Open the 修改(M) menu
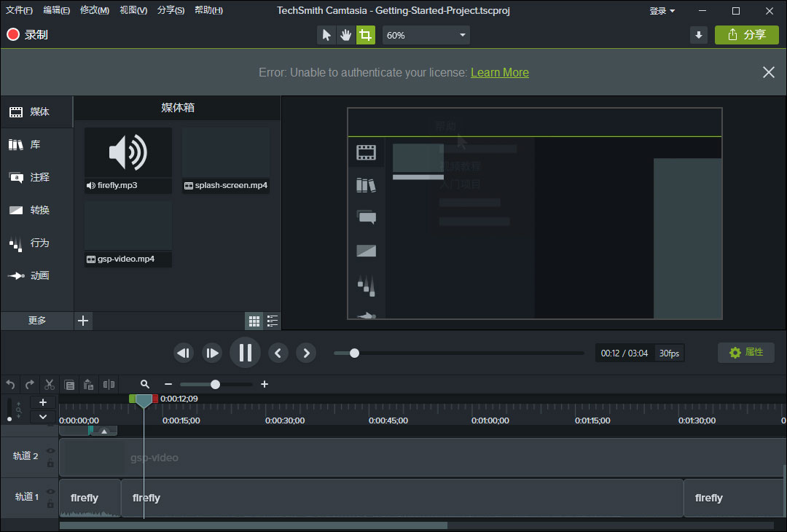This screenshot has height=532, width=787. (x=94, y=11)
